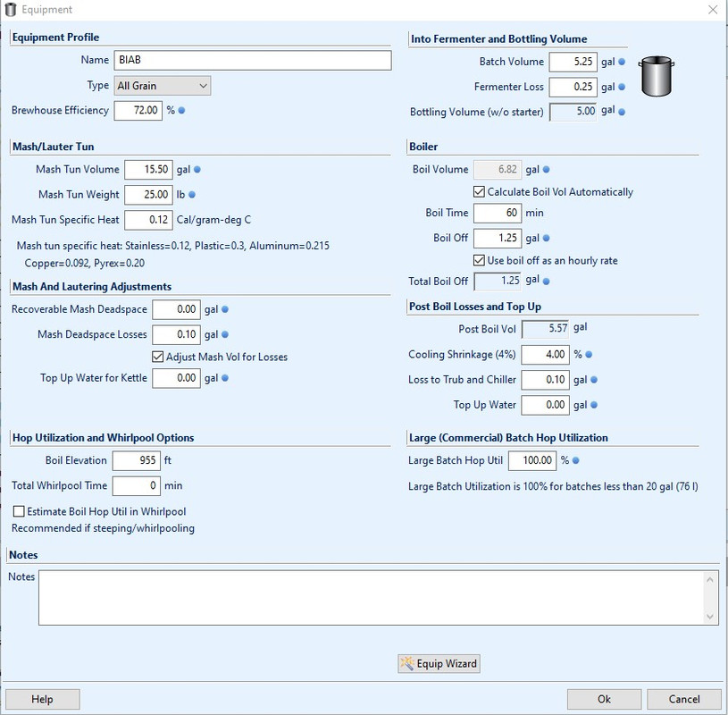Click inside the Notes text area
Image resolution: width=728 pixels, height=715 pixels.
click(x=372, y=597)
